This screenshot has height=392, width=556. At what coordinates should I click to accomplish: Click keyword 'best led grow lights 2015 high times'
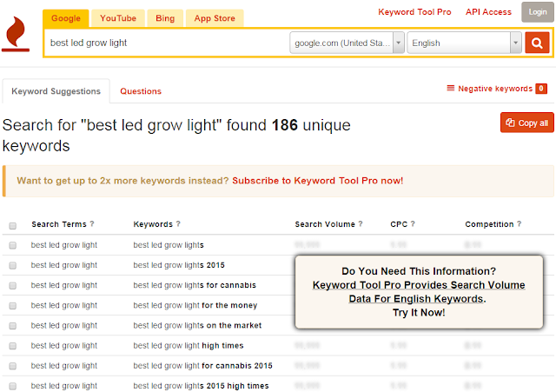(x=201, y=386)
